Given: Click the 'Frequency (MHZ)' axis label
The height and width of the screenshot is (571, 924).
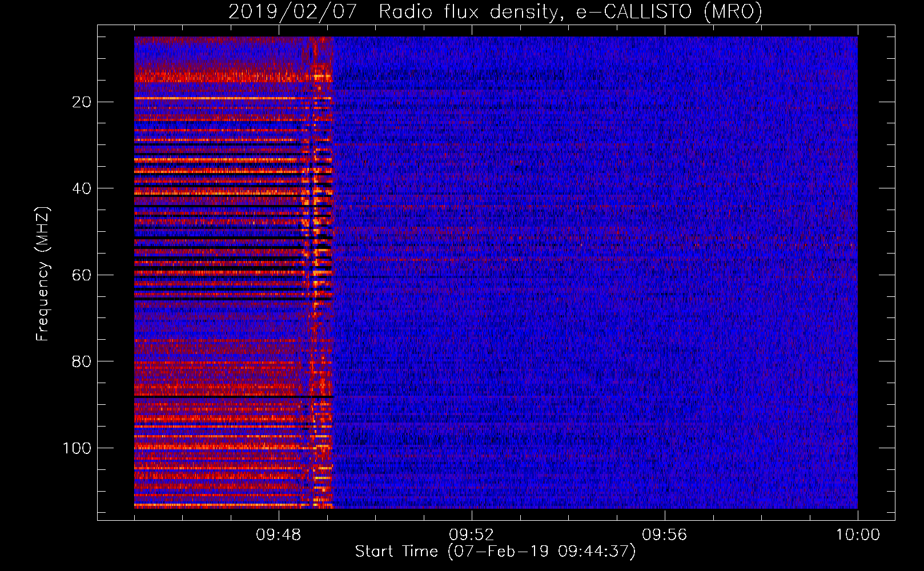Looking at the screenshot, I should pos(43,274).
